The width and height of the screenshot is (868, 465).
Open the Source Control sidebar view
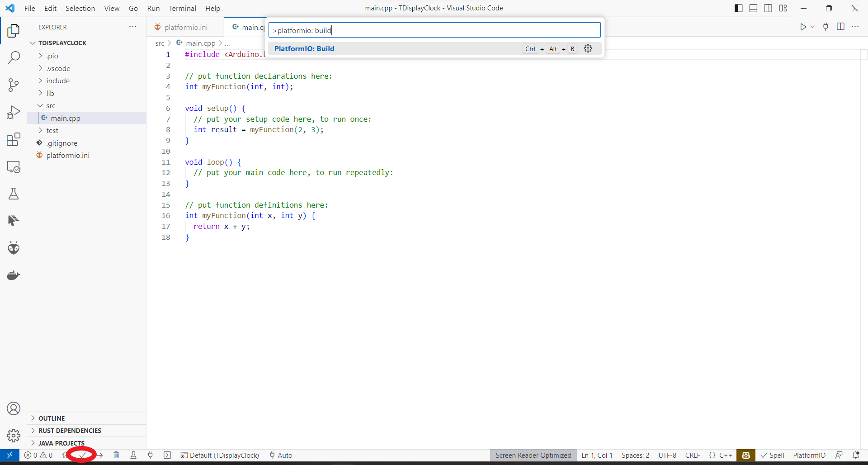[14, 85]
